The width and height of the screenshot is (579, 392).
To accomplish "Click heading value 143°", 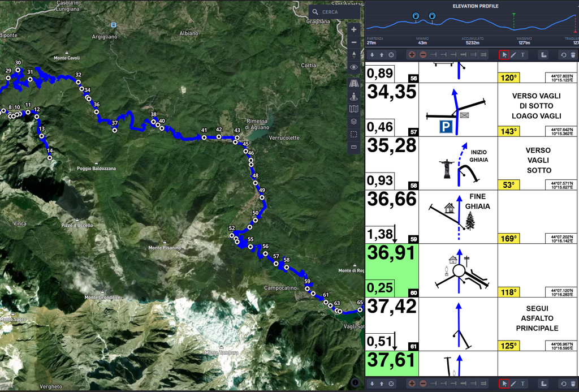I will point(509,131).
